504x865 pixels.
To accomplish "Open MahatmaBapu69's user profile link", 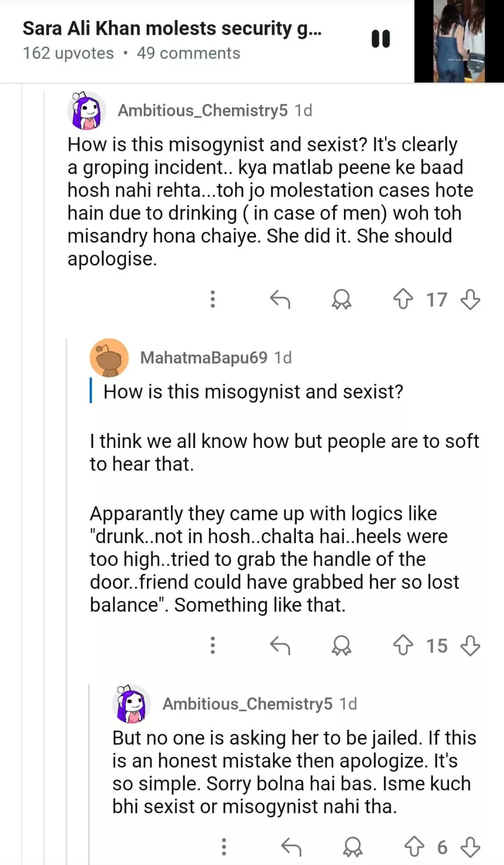I will (203, 358).
